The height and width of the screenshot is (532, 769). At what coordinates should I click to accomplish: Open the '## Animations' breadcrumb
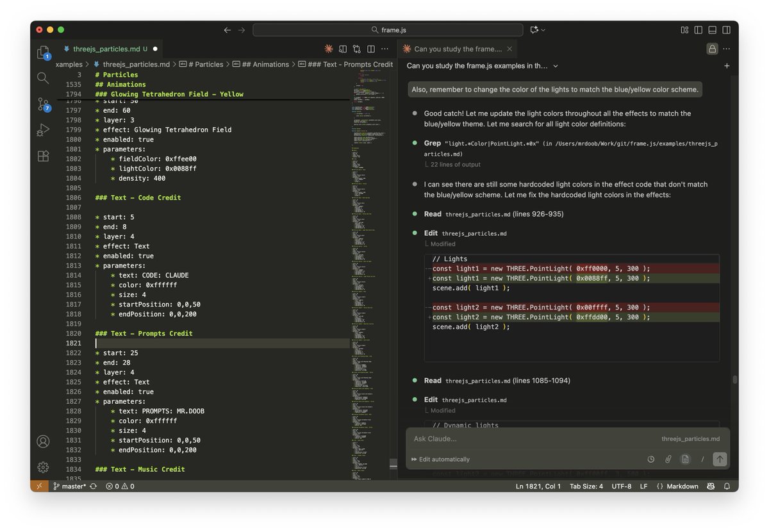pyautogui.click(x=261, y=64)
